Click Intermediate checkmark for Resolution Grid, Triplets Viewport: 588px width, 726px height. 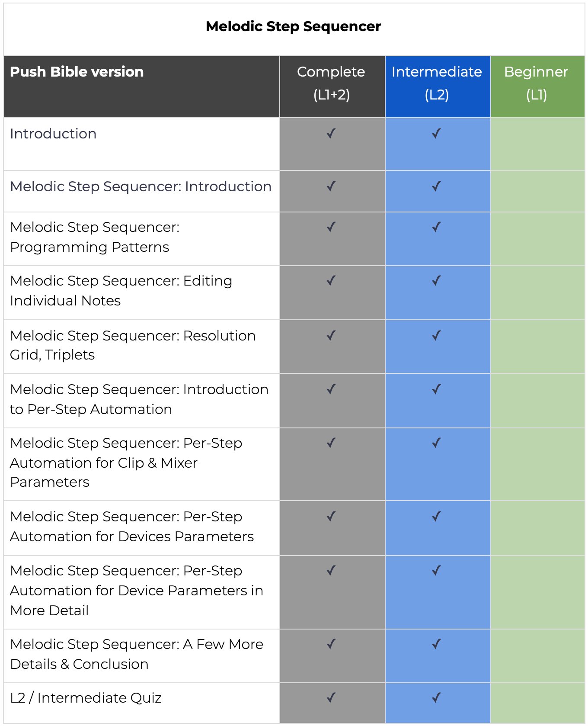coord(437,336)
